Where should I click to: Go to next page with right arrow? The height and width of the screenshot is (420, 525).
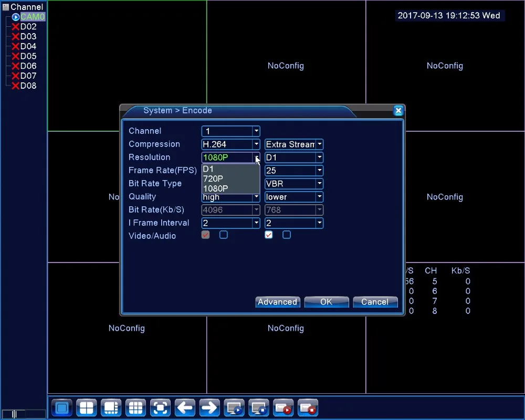coord(209,407)
